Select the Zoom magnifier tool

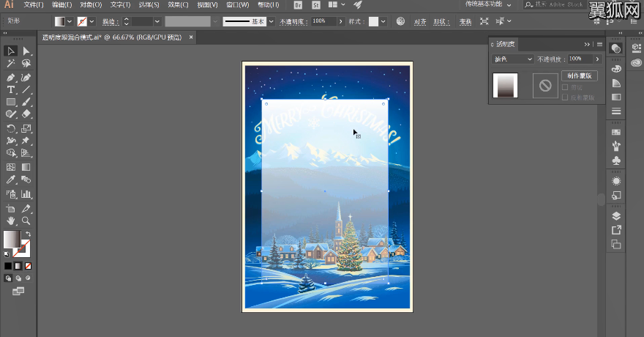pyautogui.click(x=26, y=221)
